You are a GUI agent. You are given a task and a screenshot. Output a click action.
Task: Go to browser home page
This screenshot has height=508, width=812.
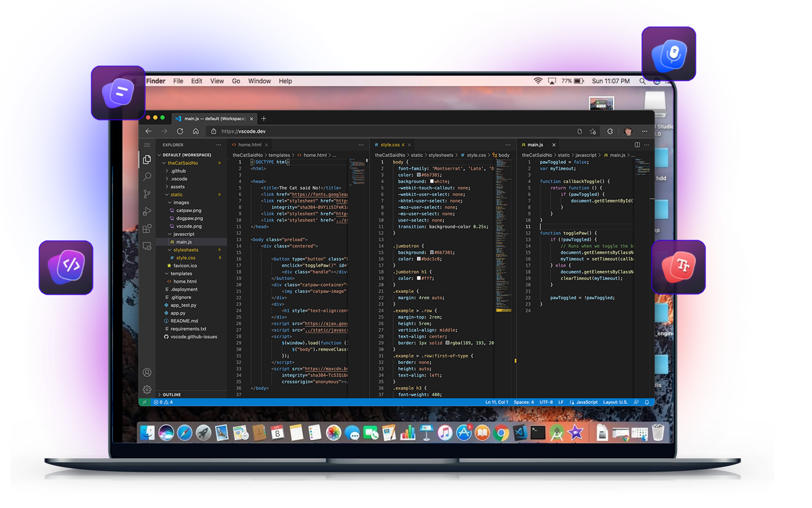click(x=195, y=131)
